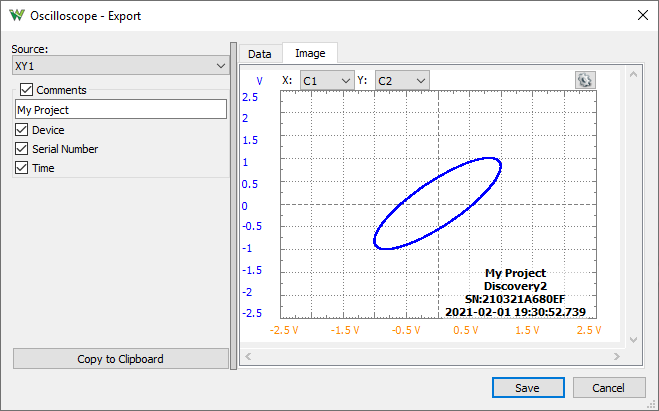Close the Oscilloscope Export dialog
The height and width of the screenshot is (411, 659).
tap(641, 15)
